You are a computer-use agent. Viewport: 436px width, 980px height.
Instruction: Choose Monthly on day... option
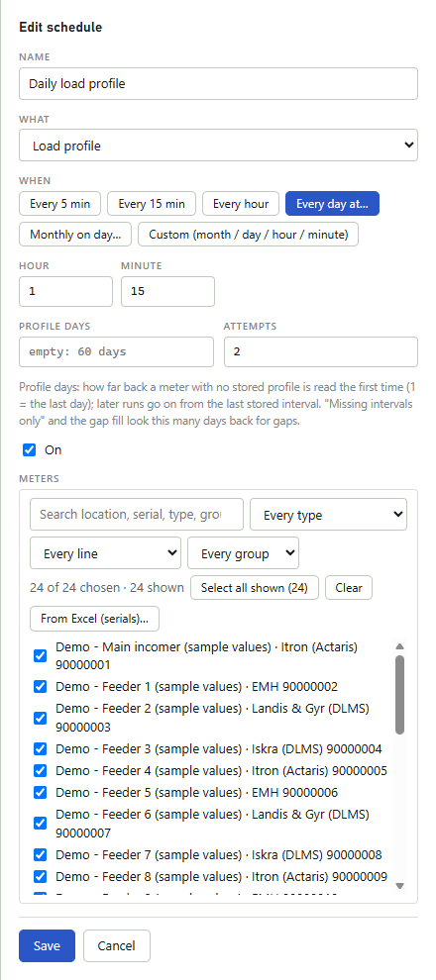75,235
